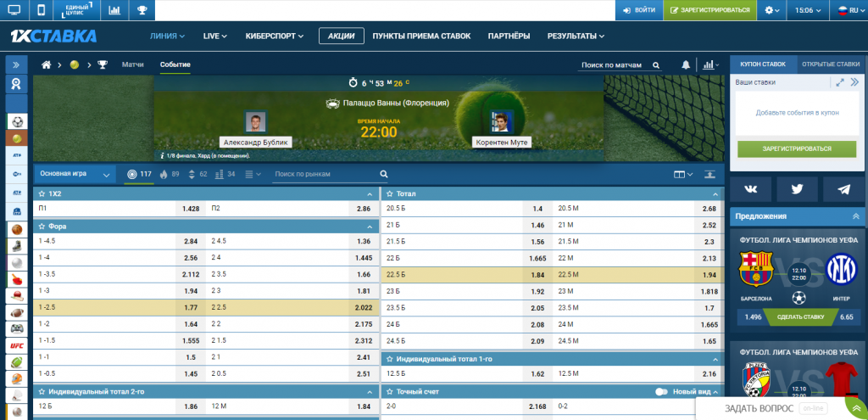The image size is (868, 420).
Task: Click the notification bell icon
Action: pos(686,65)
